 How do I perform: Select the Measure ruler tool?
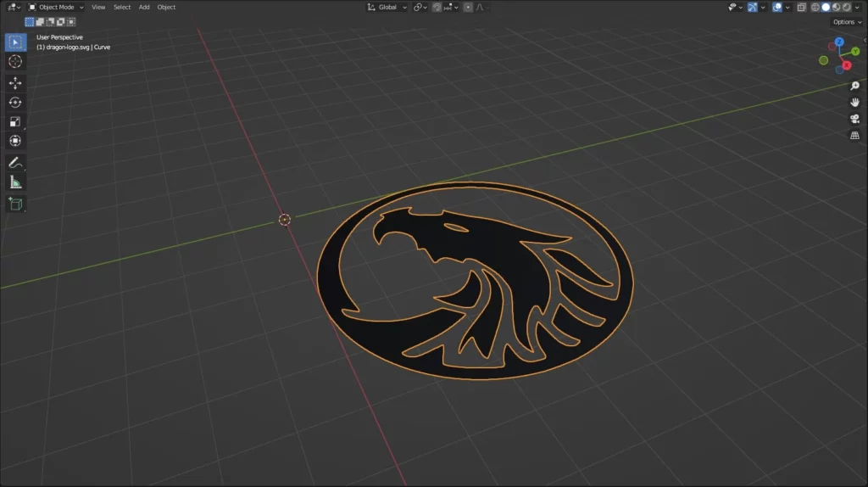point(15,182)
